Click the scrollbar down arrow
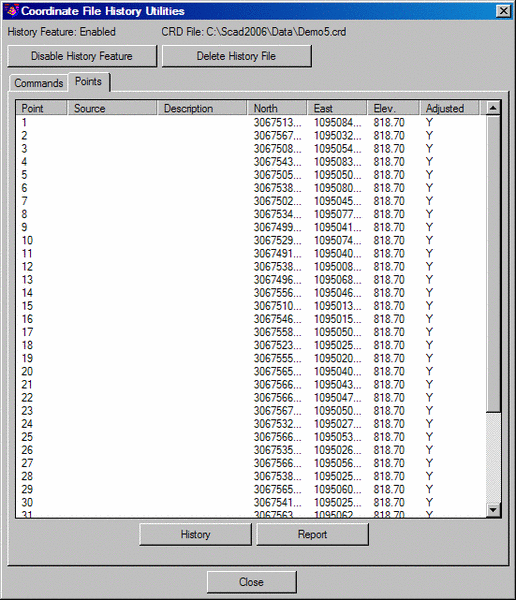The image size is (516, 600). point(493,510)
